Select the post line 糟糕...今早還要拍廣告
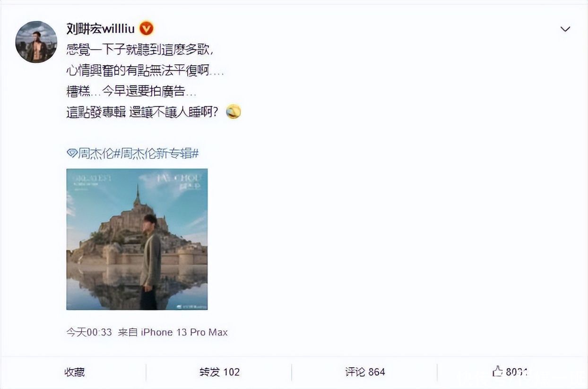588x389 pixels. [131, 91]
